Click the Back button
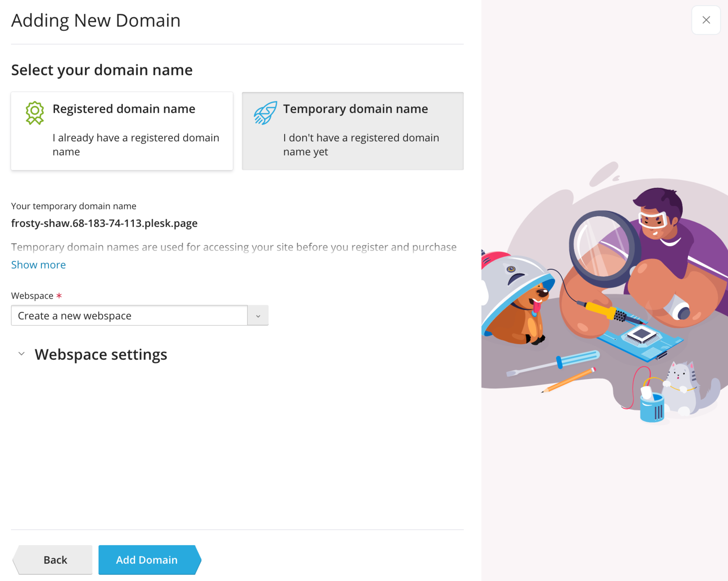The width and height of the screenshot is (728, 581). click(x=55, y=560)
